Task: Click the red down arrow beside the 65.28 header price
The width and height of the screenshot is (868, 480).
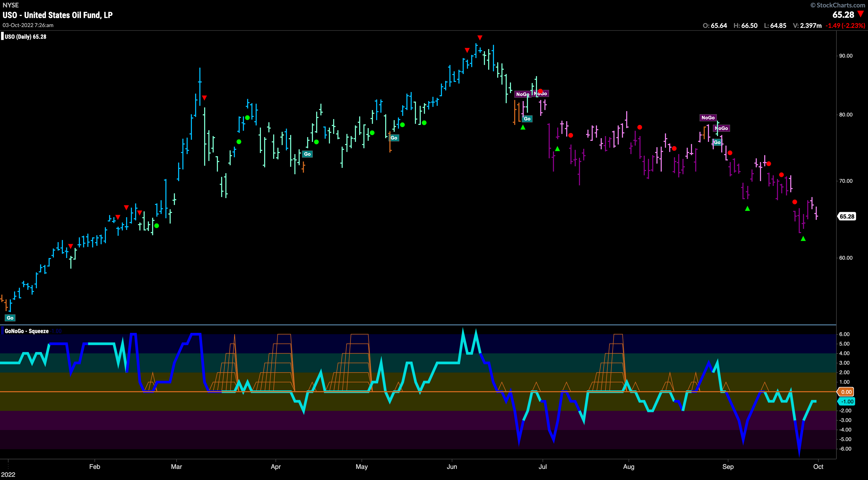Action: coord(861,14)
